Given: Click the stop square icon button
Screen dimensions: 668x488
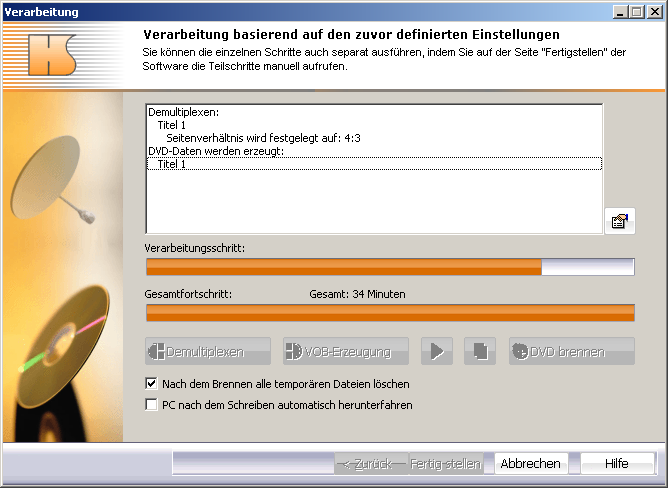Looking at the screenshot, I should (481, 351).
